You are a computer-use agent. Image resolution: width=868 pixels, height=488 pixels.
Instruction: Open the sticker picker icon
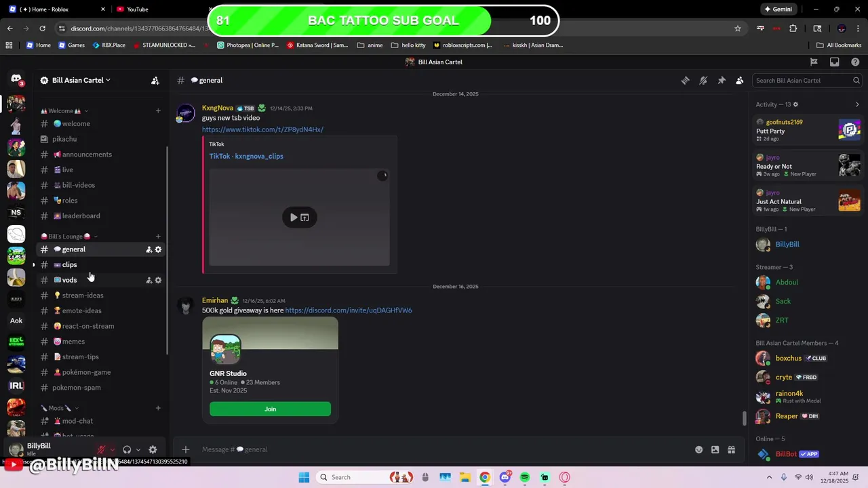point(715,449)
